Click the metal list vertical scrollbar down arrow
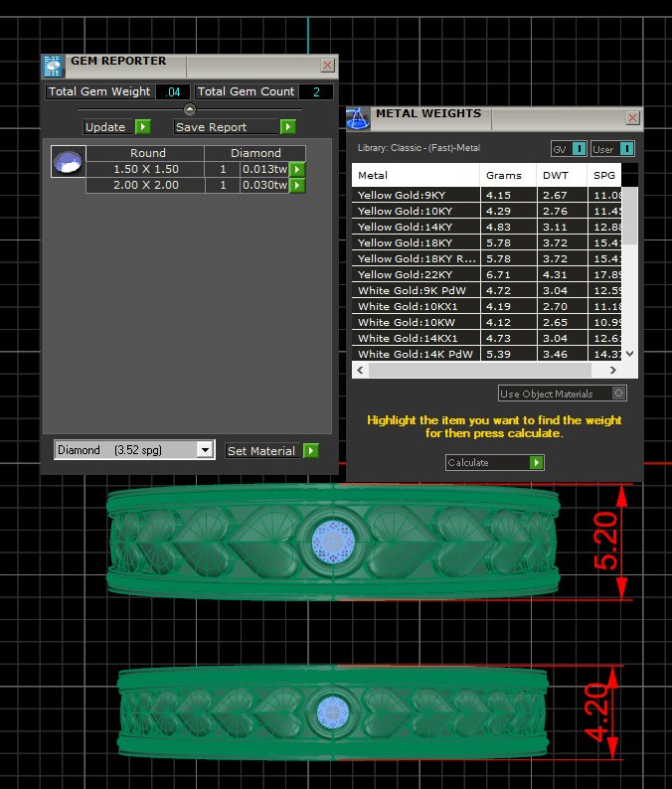 [629, 354]
